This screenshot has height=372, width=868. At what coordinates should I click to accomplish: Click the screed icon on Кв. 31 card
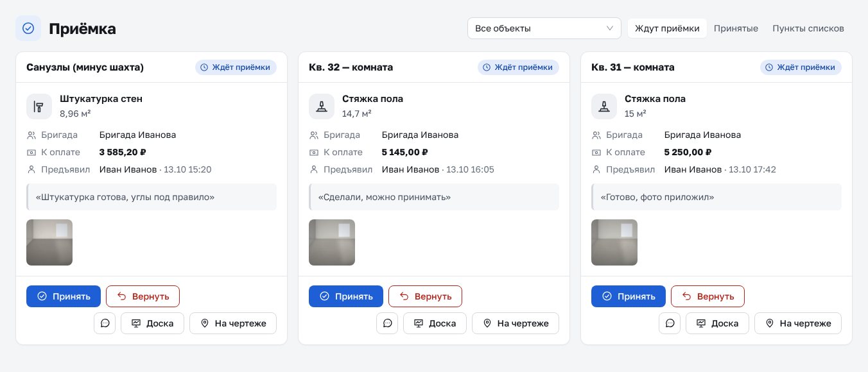(x=604, y=106)
